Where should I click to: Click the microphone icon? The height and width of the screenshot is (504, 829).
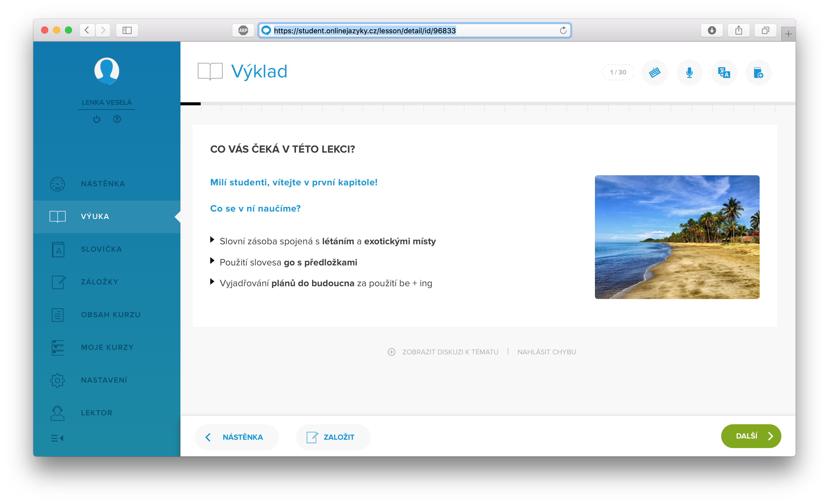point(689,72)
